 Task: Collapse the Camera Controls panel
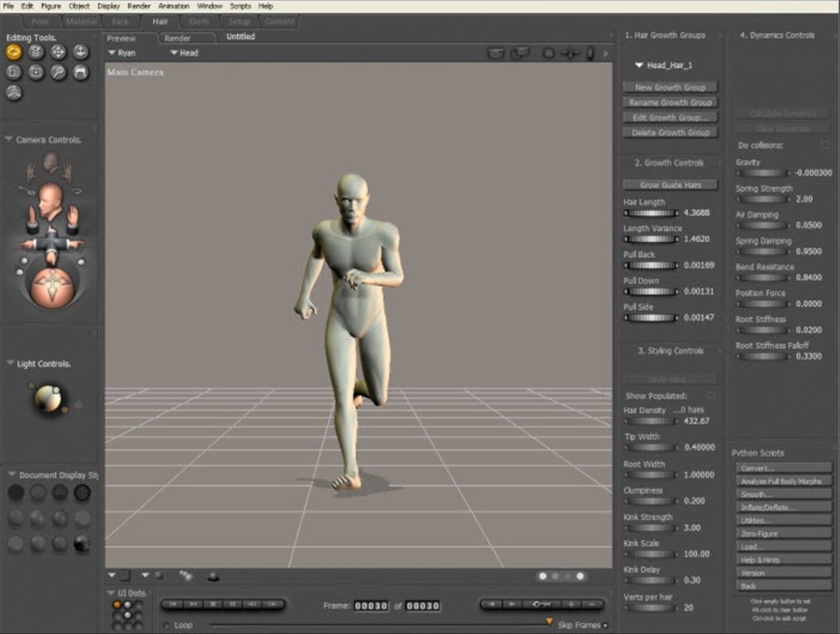(8, 140)
